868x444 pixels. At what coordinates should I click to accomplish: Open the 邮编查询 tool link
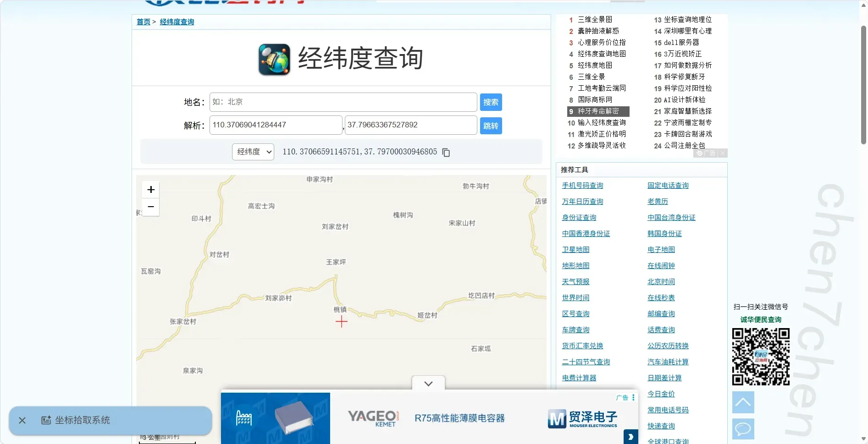point(661,314)
